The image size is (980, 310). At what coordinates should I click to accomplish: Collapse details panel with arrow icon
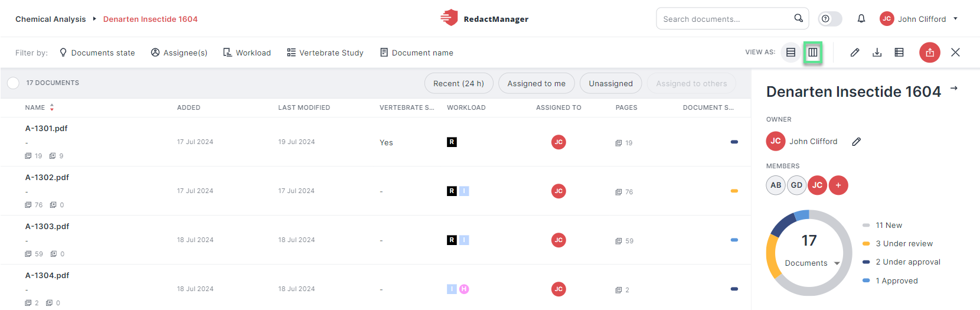954,89
